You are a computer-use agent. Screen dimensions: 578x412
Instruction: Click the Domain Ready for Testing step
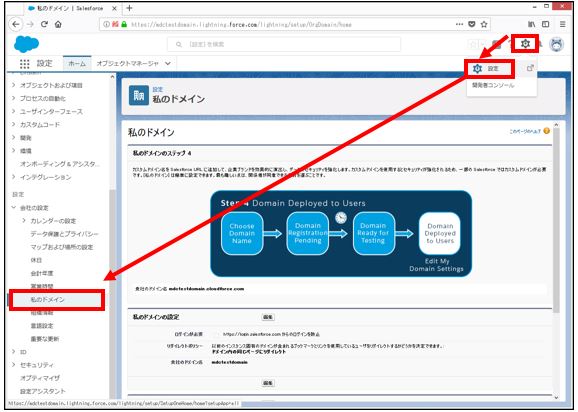(x=373, y=233)
